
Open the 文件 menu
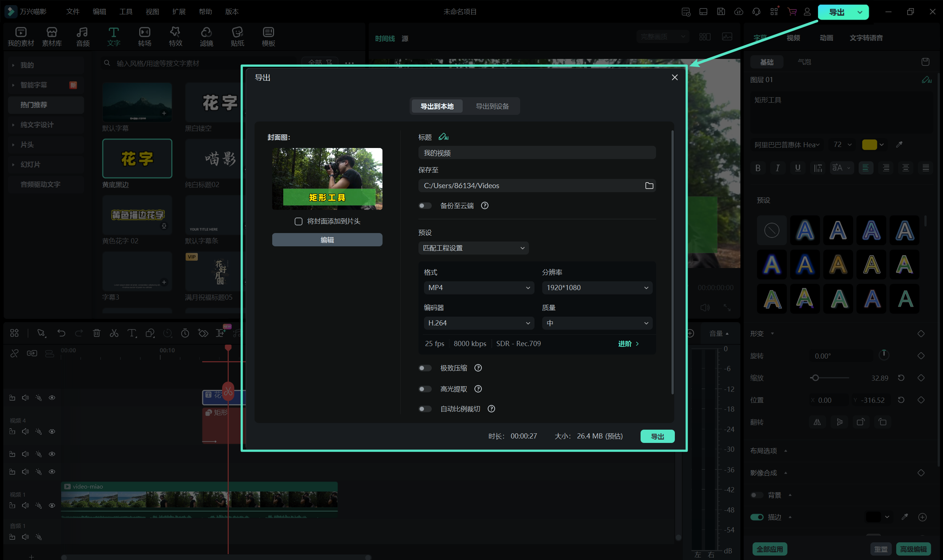(73, 12)
